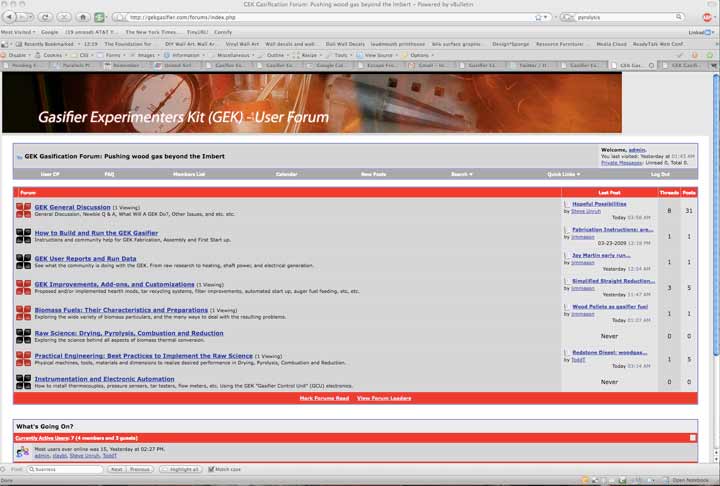Click the URL address bar field
The image size is (720, 486).
(x=331, y=17)
